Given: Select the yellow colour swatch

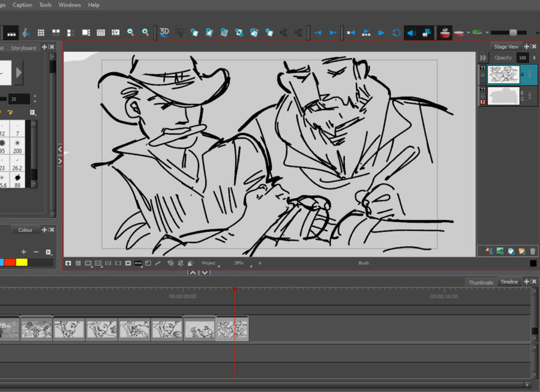Looking at the screenshot, I should tap(22, 262).
